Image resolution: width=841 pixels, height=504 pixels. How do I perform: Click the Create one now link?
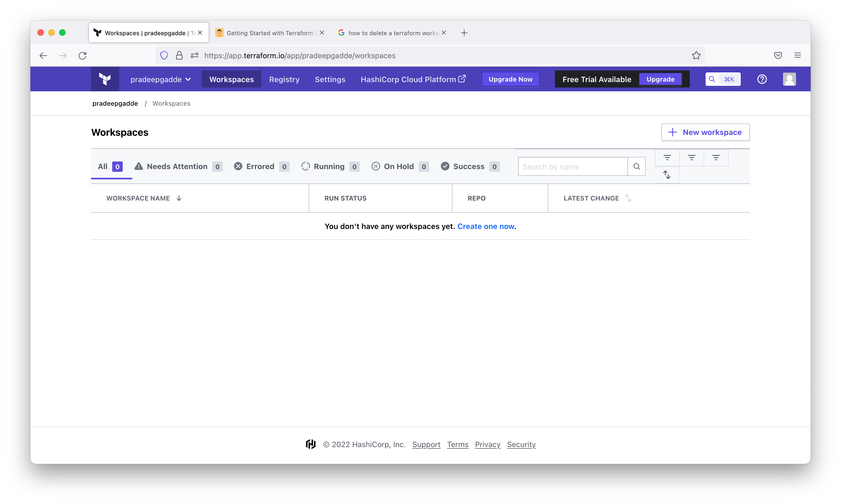tap(486, 226)
